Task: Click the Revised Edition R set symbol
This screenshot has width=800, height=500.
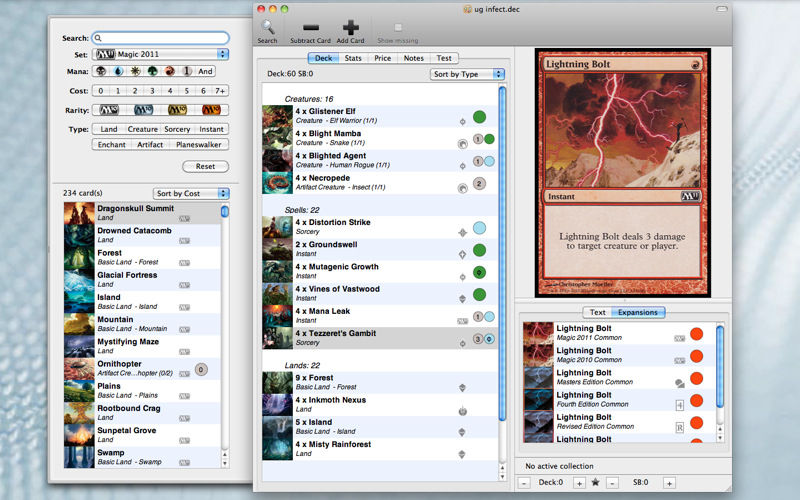Action: 680,428
